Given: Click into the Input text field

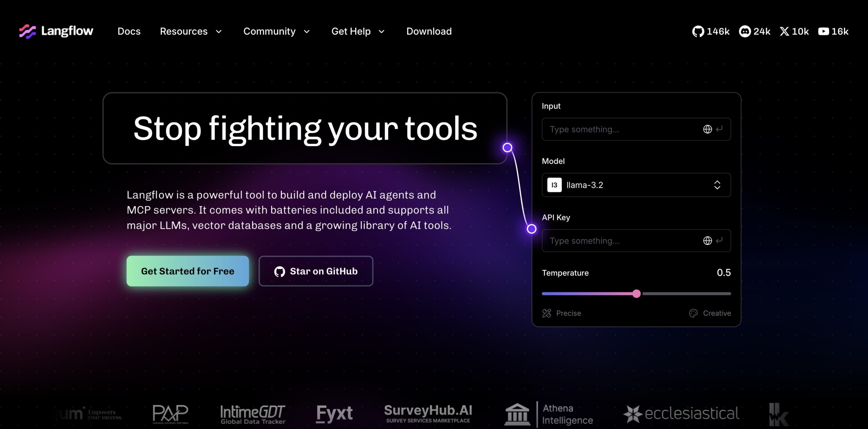Looking at the screenshot, I should [620, 129].
